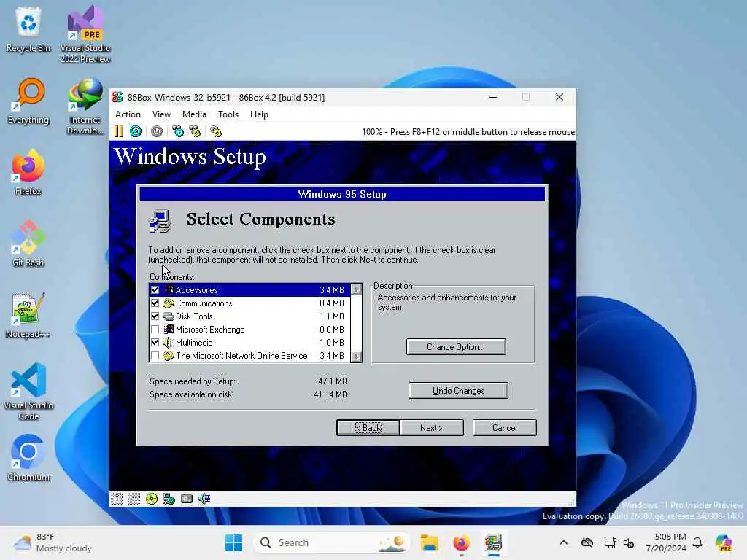This screenshot has height=560, width=747.
Task: Click the first floppy drive status icon
Action: point(117,499)
